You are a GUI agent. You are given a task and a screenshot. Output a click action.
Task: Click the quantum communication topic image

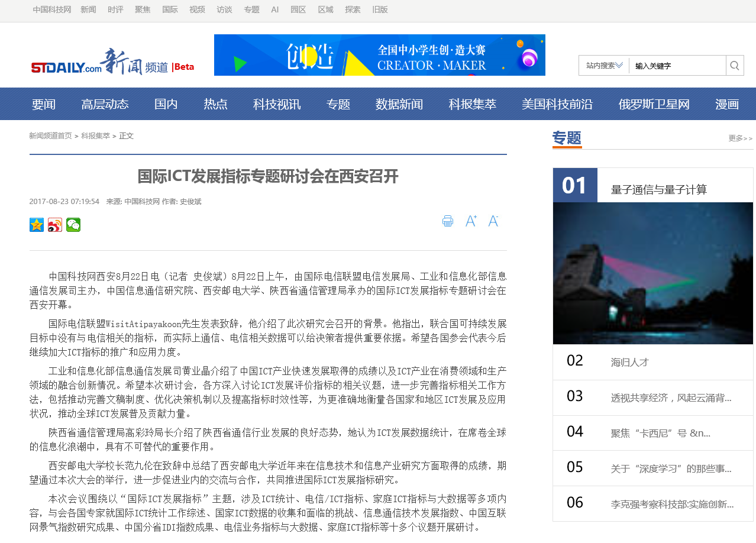pyautogui.click(x=653, y=273)
